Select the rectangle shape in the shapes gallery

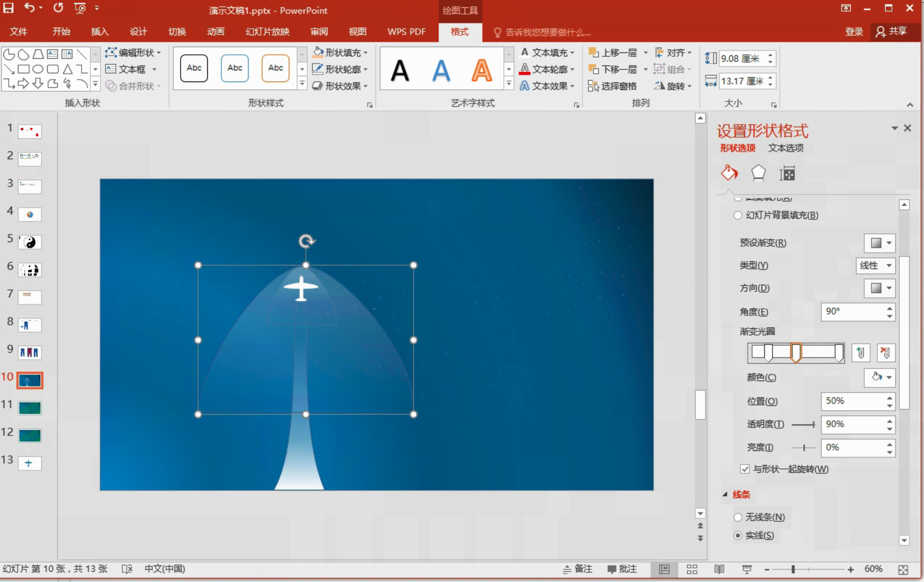[23, 69]
